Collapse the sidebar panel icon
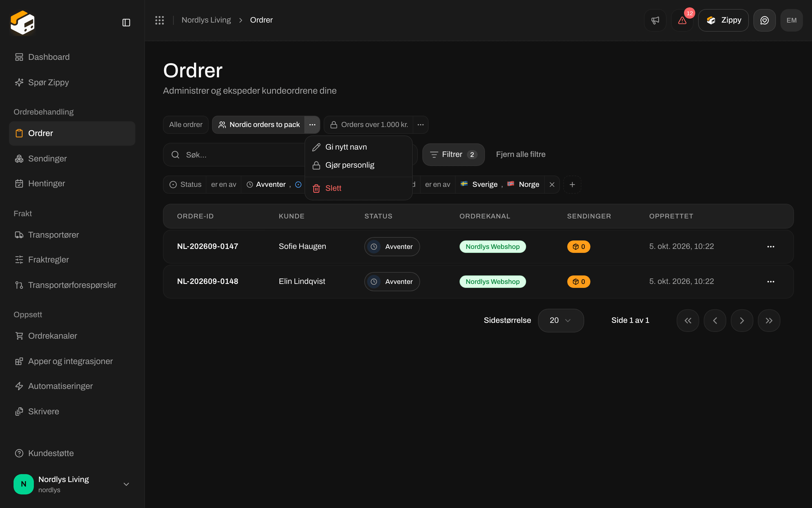 coord(126,23)
